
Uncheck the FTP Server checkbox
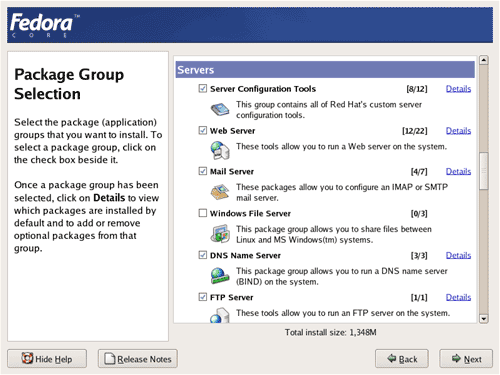[203, 297]
